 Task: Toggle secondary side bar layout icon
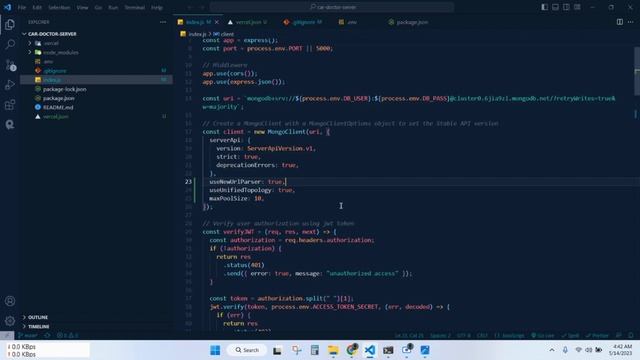point(566,7)
